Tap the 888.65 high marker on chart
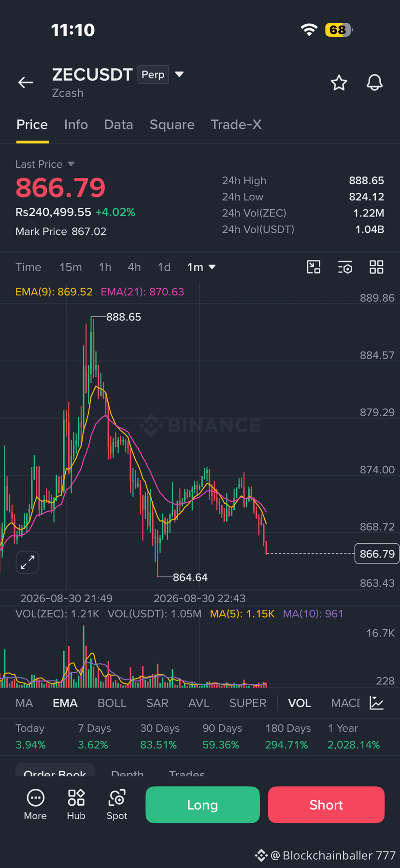This screenshot has width=400, height=868. pos(124,317)
